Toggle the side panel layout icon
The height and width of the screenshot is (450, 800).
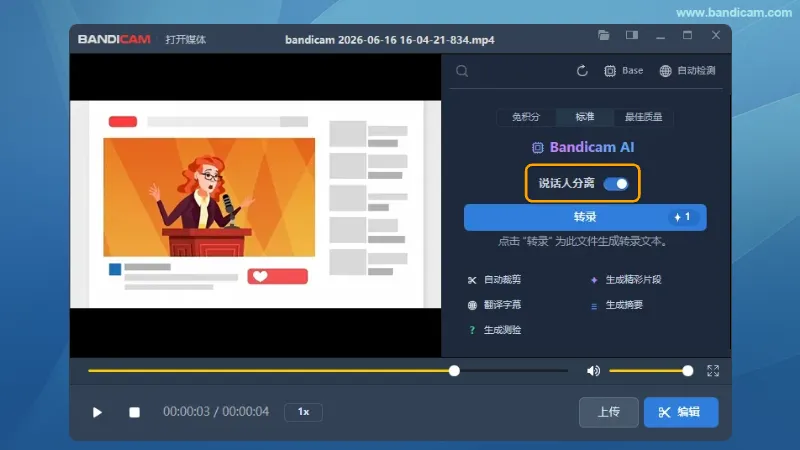coord(632,35)
